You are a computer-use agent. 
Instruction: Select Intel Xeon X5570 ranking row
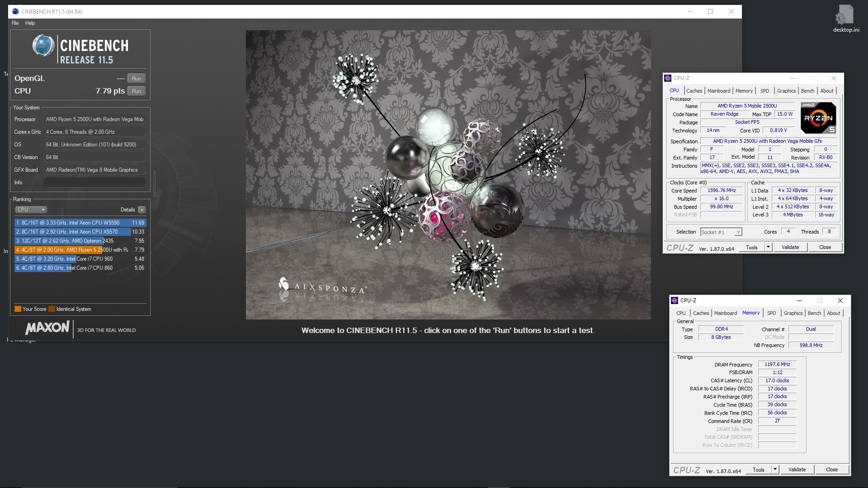tap(80, 232)
